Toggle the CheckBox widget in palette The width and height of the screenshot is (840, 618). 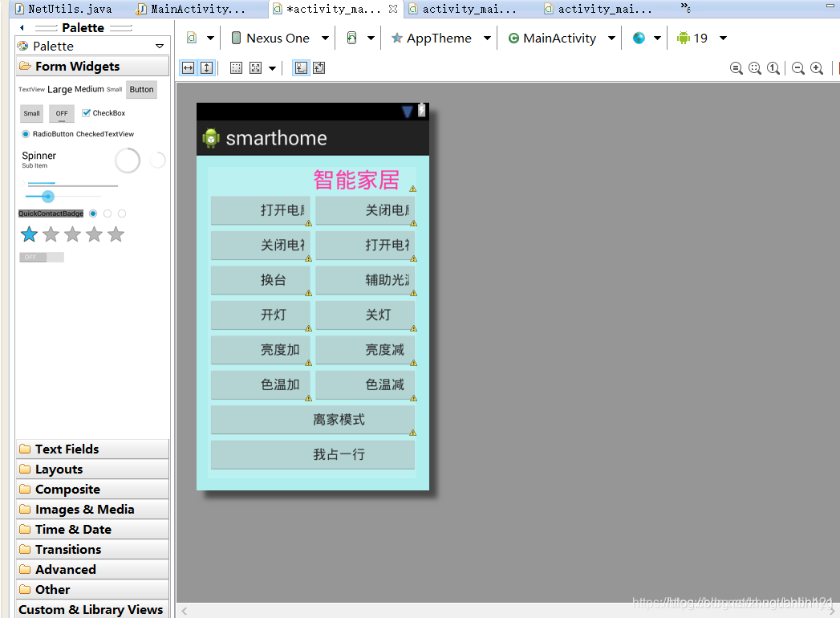pyautogui.click(x=103, y=113)
